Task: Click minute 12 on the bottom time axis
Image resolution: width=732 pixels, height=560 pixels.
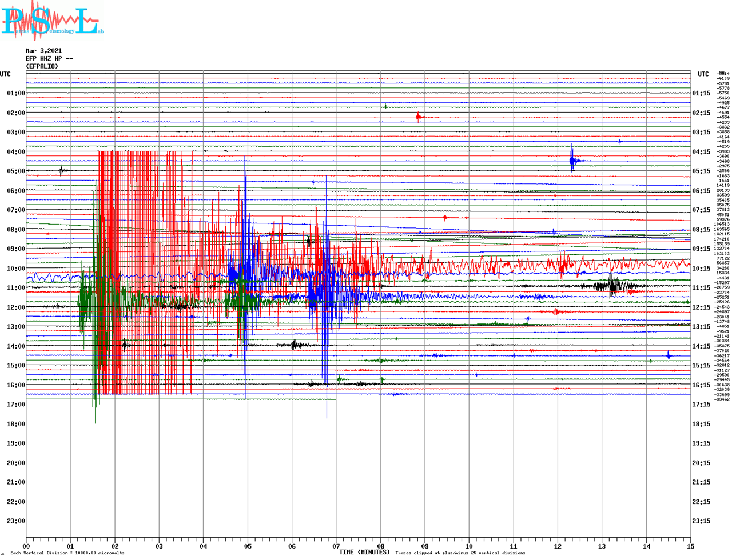Action: click(558, 546)
